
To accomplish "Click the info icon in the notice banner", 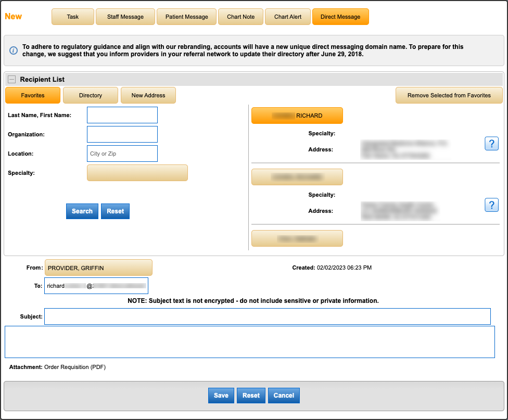I will pos(14,50).
